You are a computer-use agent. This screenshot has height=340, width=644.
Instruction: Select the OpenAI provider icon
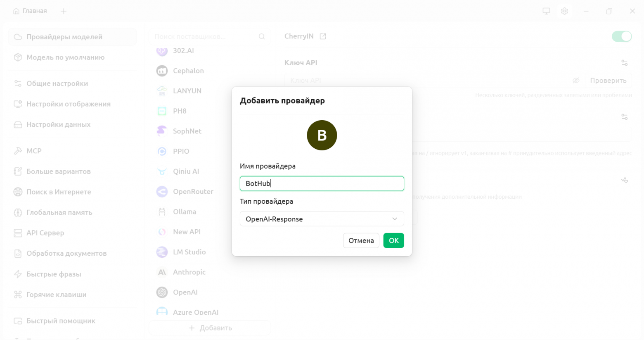[x=162, y=292]
